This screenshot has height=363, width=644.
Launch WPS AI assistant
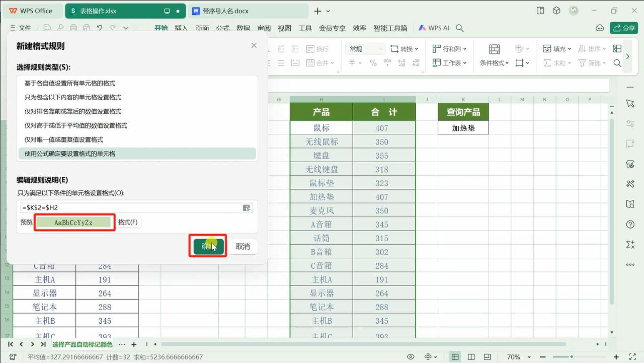click(x=434, y=28)
